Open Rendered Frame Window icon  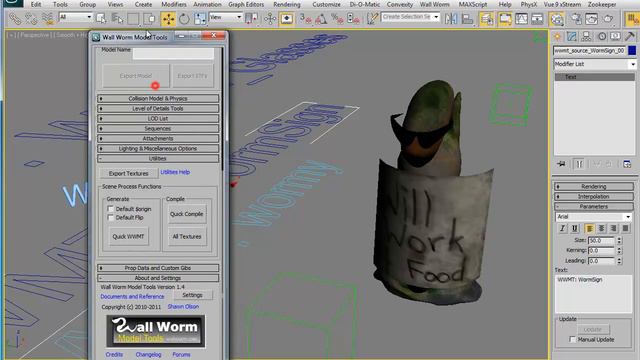click(591, 19)
